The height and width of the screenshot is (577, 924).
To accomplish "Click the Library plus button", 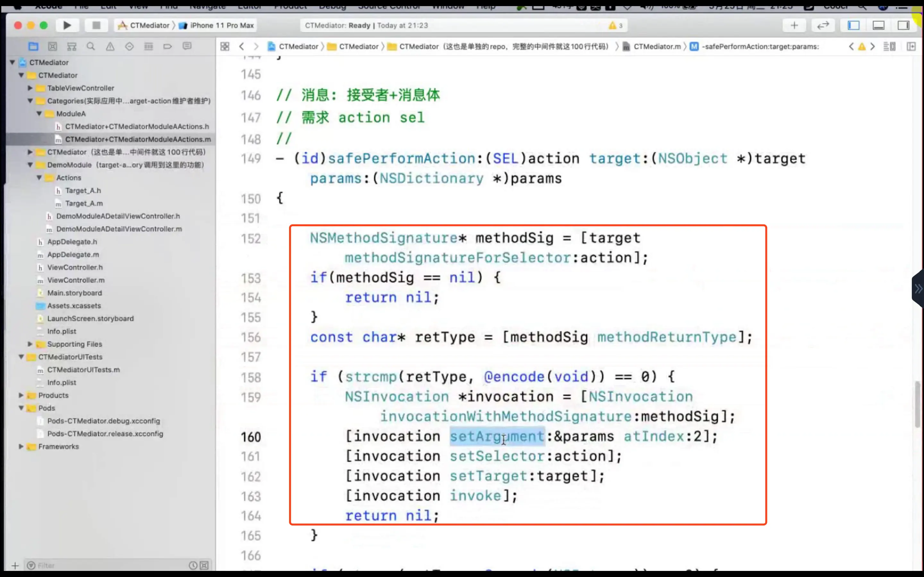I will [794, 26].
